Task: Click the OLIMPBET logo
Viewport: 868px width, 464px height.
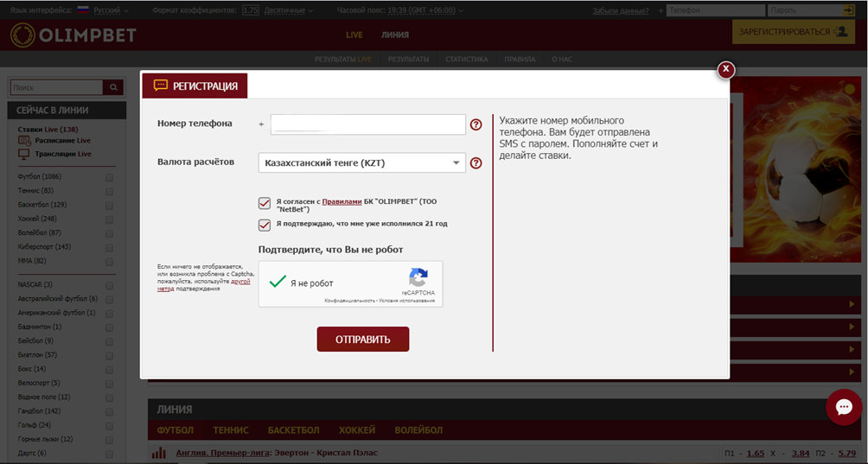Action: (x=73, y=35)
